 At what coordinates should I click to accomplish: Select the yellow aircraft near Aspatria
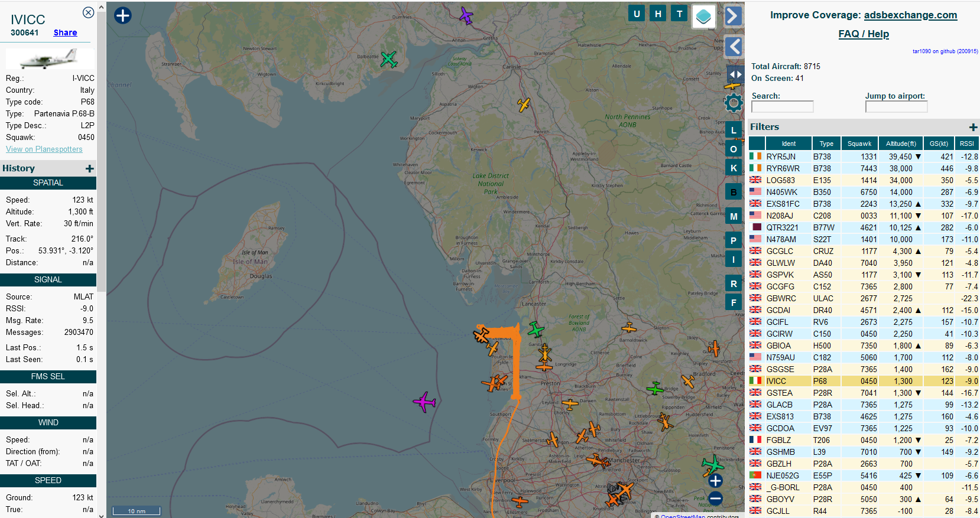click(x=524, y=105)
